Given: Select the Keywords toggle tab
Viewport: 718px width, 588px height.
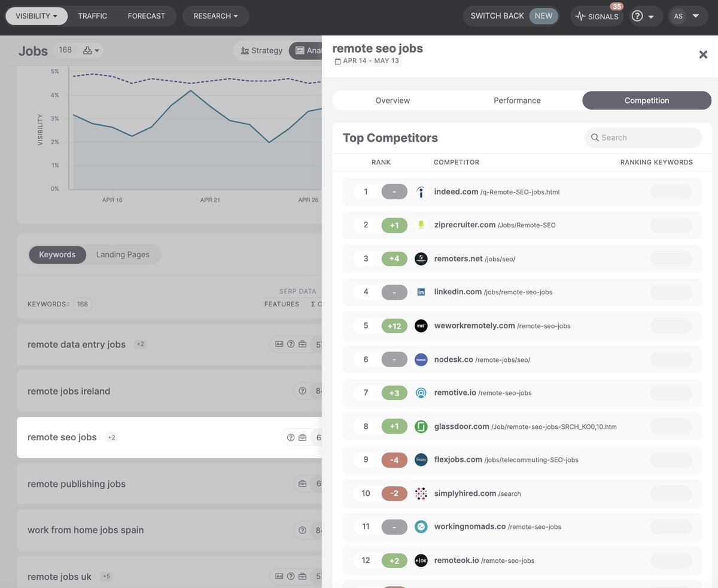Looking at the screenshot, I should pyautogui.click(x=57, y=255).
